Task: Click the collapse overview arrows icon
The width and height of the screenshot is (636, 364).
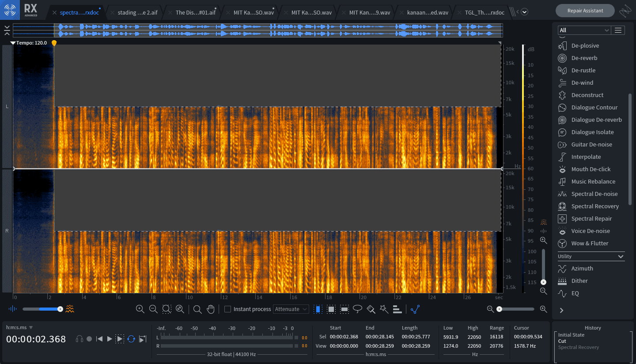Action: (7, 30)
